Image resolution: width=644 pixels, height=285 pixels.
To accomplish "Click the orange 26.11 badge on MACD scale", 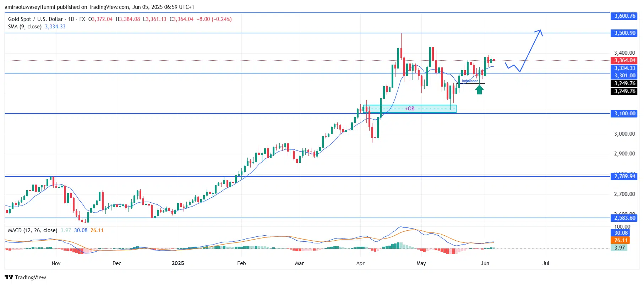I will [621, 240].
